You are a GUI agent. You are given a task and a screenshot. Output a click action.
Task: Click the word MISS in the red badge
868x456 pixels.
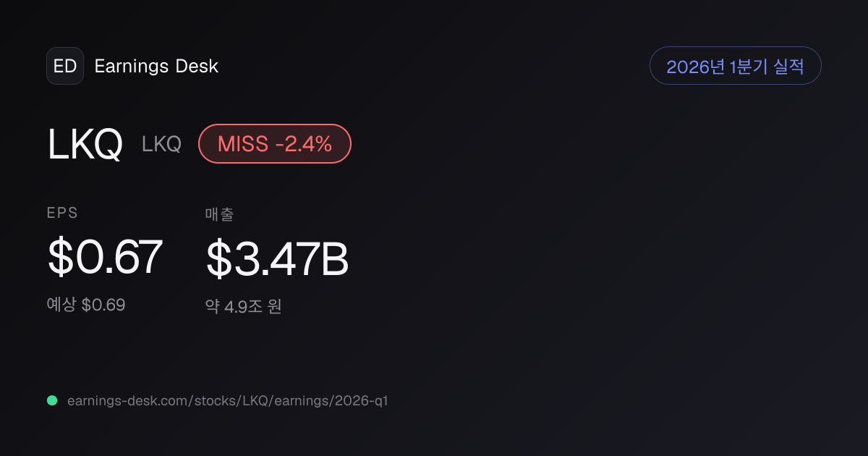[243, 144]
